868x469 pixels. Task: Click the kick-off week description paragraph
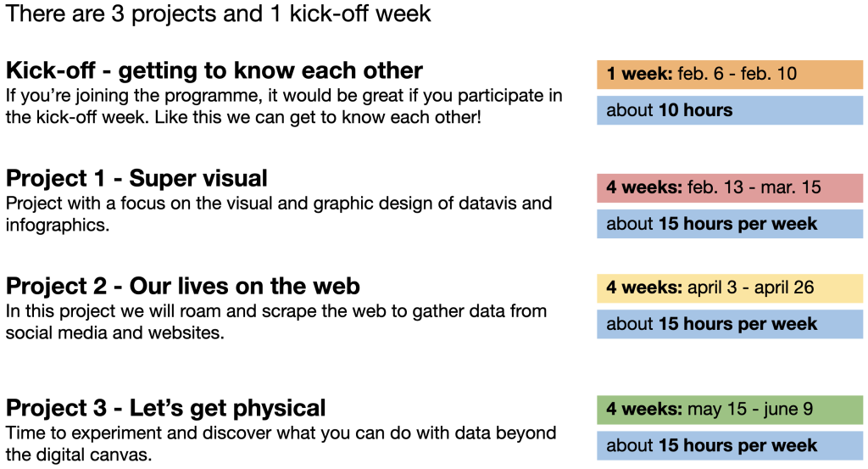284,106
